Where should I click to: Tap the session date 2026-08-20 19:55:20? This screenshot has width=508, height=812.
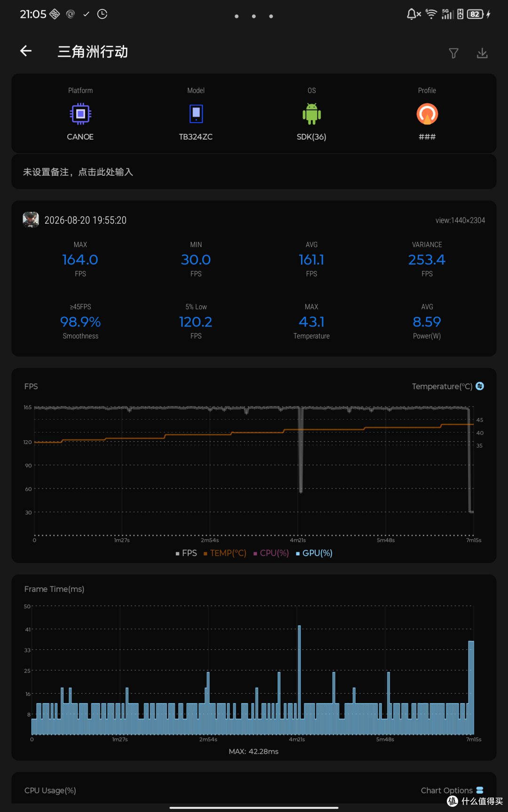(86, 220)
